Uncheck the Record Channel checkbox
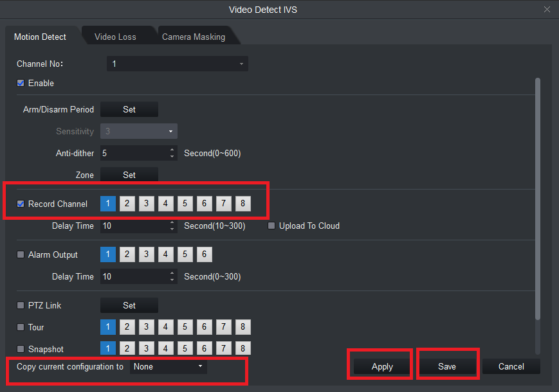This screenshot has height=392, width=559. [x=21, y=204]
